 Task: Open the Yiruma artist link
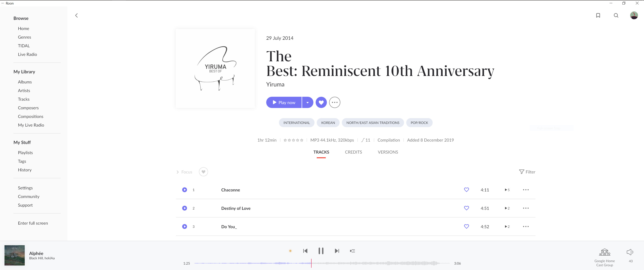click(275, 84)
